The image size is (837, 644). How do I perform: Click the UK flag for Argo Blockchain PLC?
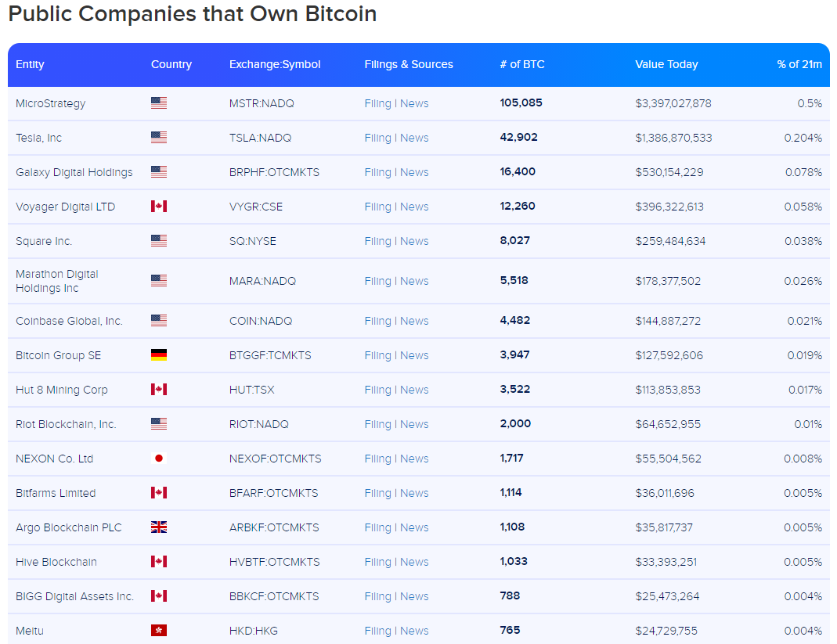click(x=159, y=527)
